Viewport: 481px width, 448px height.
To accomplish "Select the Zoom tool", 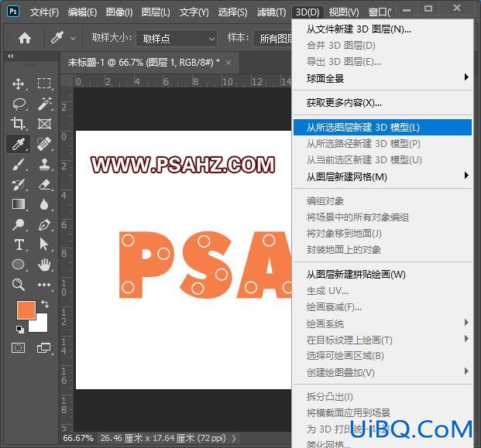I will [x=19, y=285].
